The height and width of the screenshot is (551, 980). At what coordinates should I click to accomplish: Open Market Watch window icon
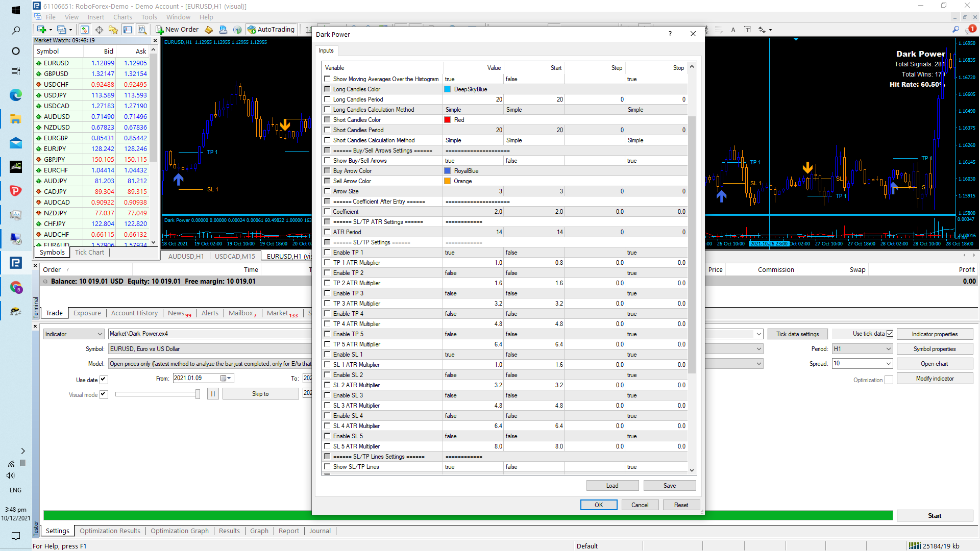click(x=85, y=30)
